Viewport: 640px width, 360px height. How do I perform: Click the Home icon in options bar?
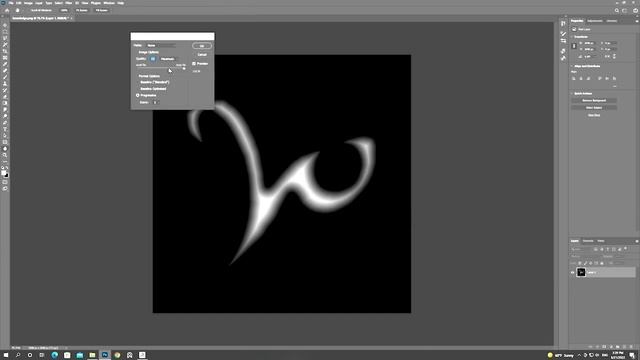pyautogui.click(x=7, y=10)
